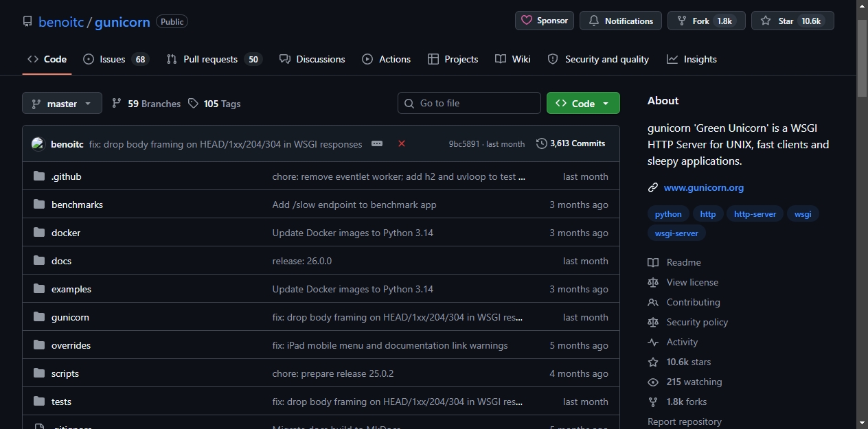The width and height of the screenshot is (868, 429).
Task: Open the Readme link
Action: click(x=674, y=262)
